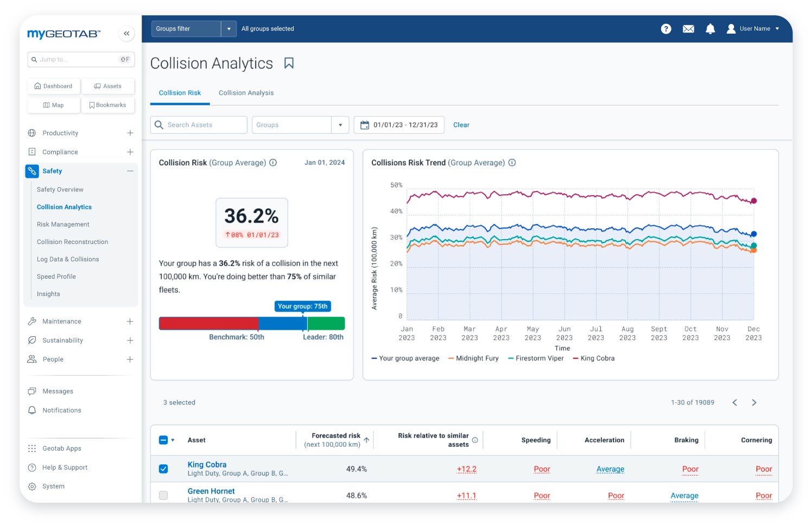Expand the Productivity menu section
The height and width of the screenshot is (526, 812).
pyautogui.click(x=130, y=133)
